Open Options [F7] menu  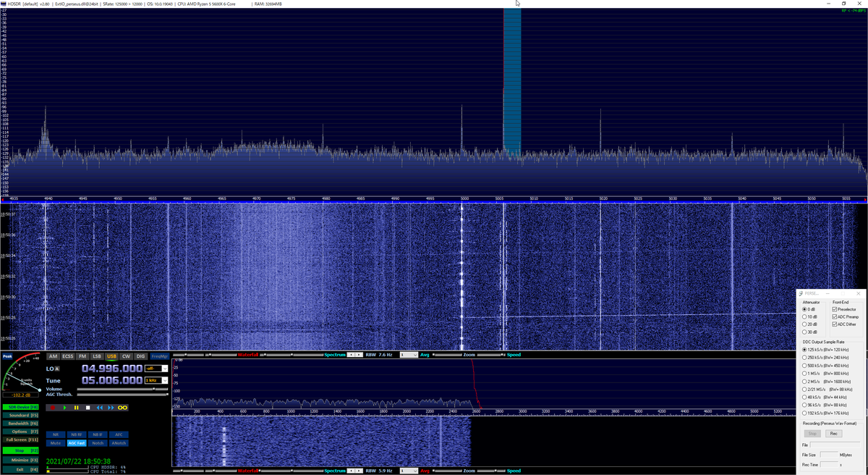point(20,432)
